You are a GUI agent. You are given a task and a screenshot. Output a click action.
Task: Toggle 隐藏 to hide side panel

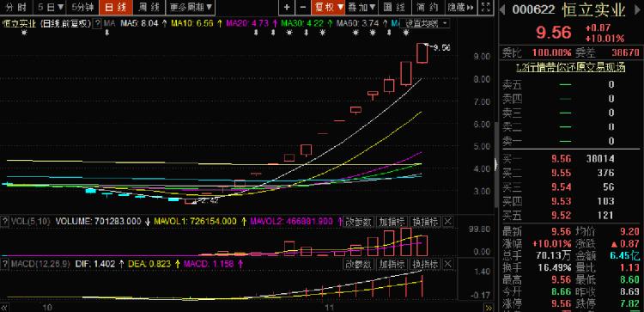pyautogui.click(x=460, y=7)
